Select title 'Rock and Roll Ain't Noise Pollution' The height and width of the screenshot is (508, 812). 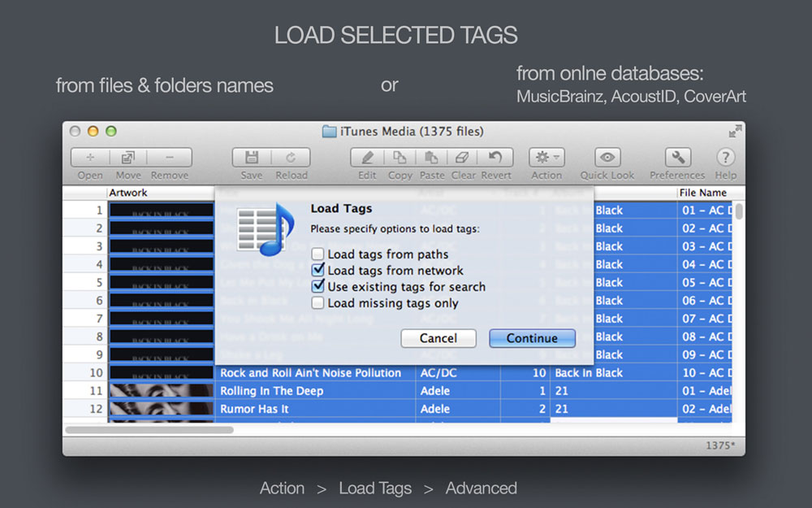click(x=311, y=373)
